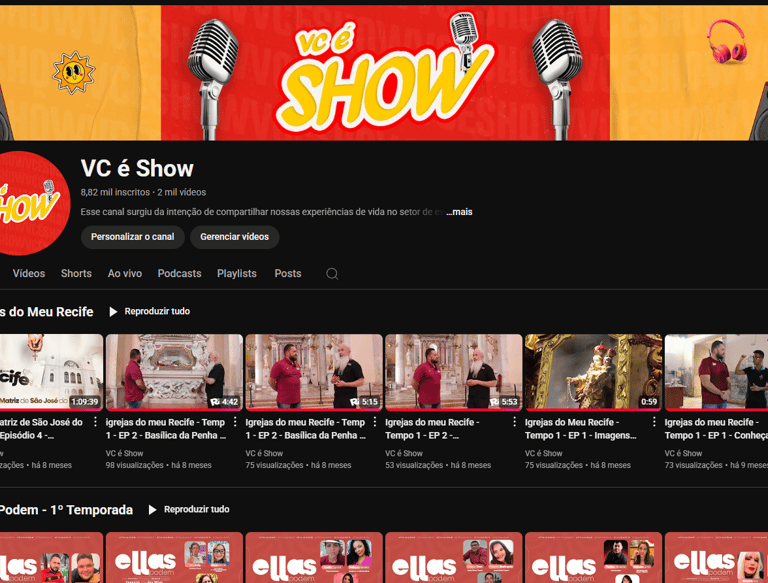The height and width of the screenshot is (583, 768).
Task: Click Reproduzir tudo for Meu Recife playlist
Action: [x=157, y=312]
